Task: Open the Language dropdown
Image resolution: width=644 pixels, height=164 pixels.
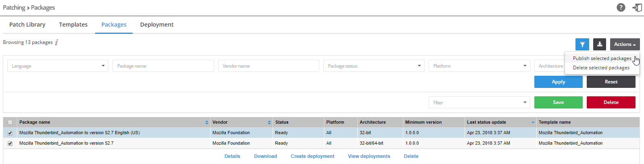Action: click(58, 66)
